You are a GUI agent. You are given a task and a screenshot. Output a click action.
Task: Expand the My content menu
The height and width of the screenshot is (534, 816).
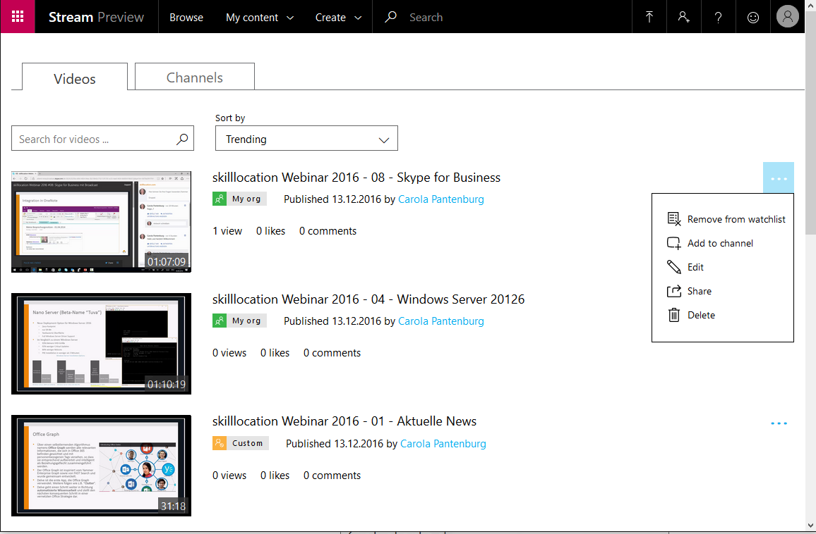click(x=260, y=17)
